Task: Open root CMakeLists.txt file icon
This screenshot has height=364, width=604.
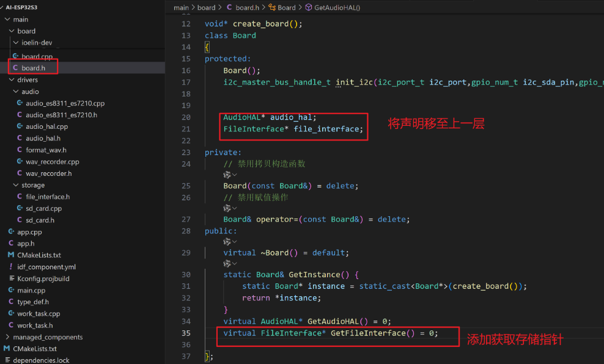Action: click(x=7, y=349)
